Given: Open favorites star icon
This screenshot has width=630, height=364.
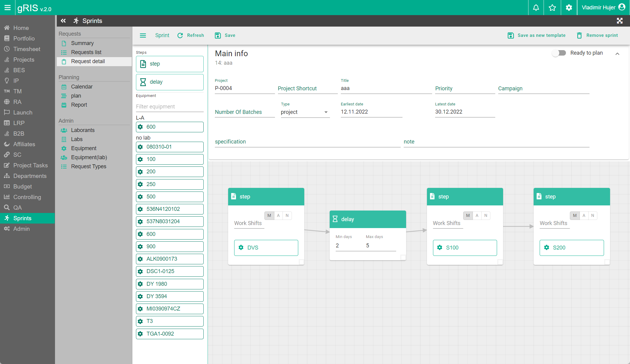Looking at the screenshot, I should pyautogui.click(x=552, y=8).
